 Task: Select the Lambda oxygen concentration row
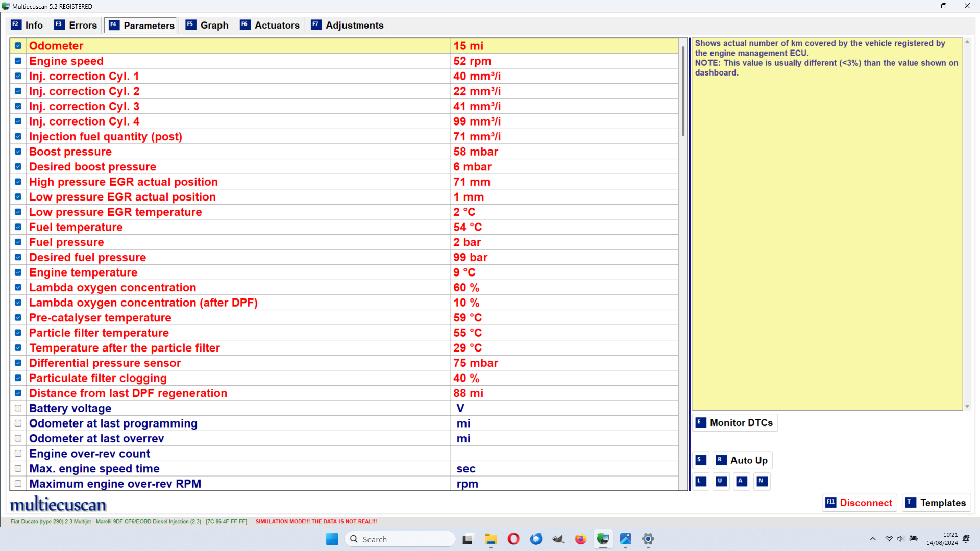[345, 288]
